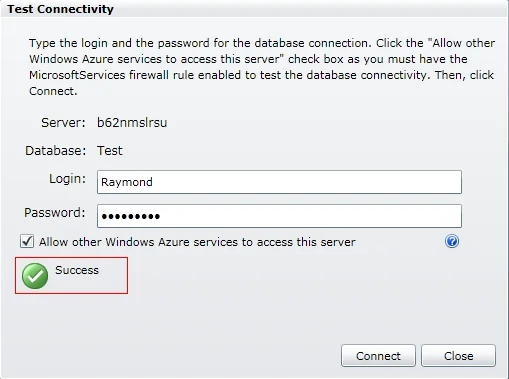Viewport: 509px width, 379px height.
Task: Click the word 'Connect.' ending the instructions
Action: [x=53, y=91]
